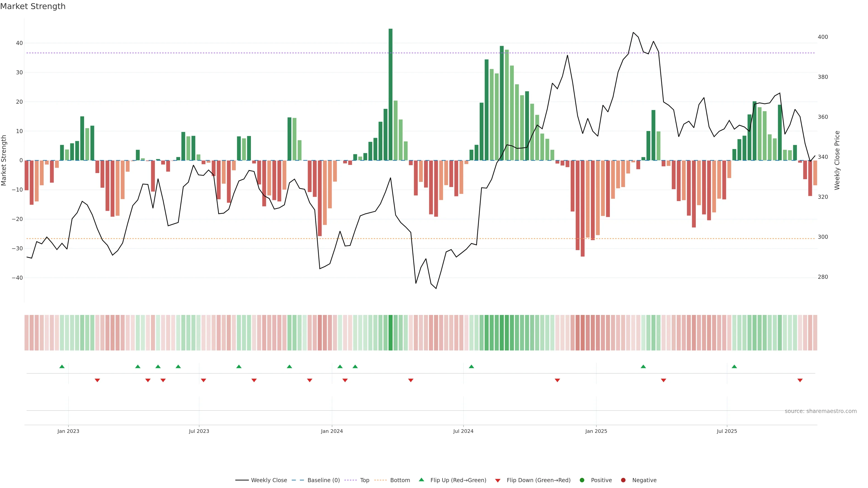Click first green flip-up triangle marker before Jan 2023
This screenshot has width=868, height=488.
click(62, 366)
